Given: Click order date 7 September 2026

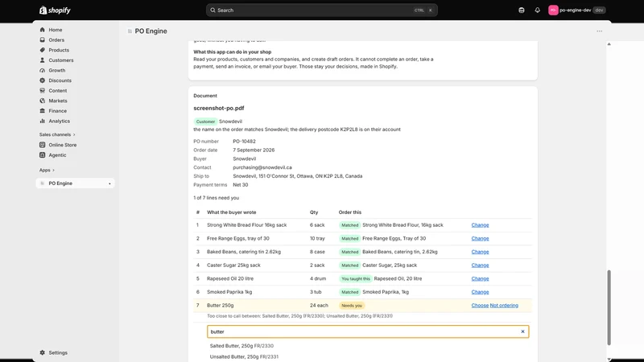Looking at the screenshot, I should pyautogui.click(x=254, y=150).
